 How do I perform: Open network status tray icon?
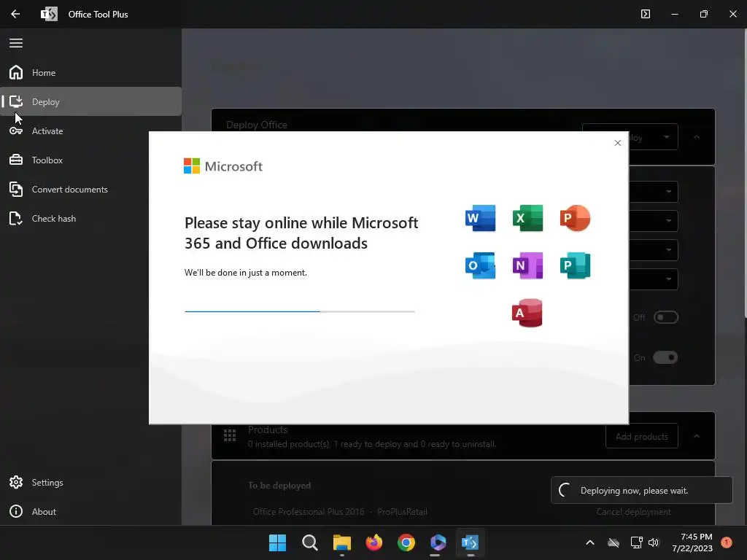[636, 542]
